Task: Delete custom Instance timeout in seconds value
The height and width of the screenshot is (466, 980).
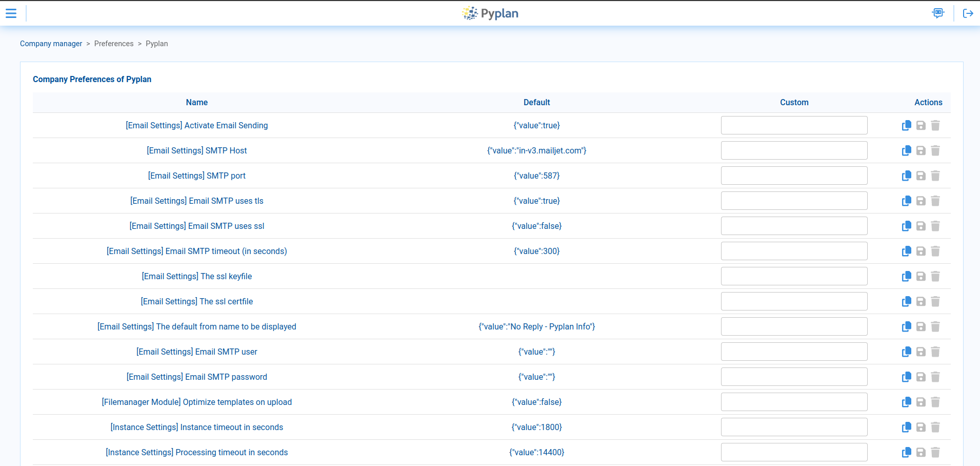Action: 935,427
